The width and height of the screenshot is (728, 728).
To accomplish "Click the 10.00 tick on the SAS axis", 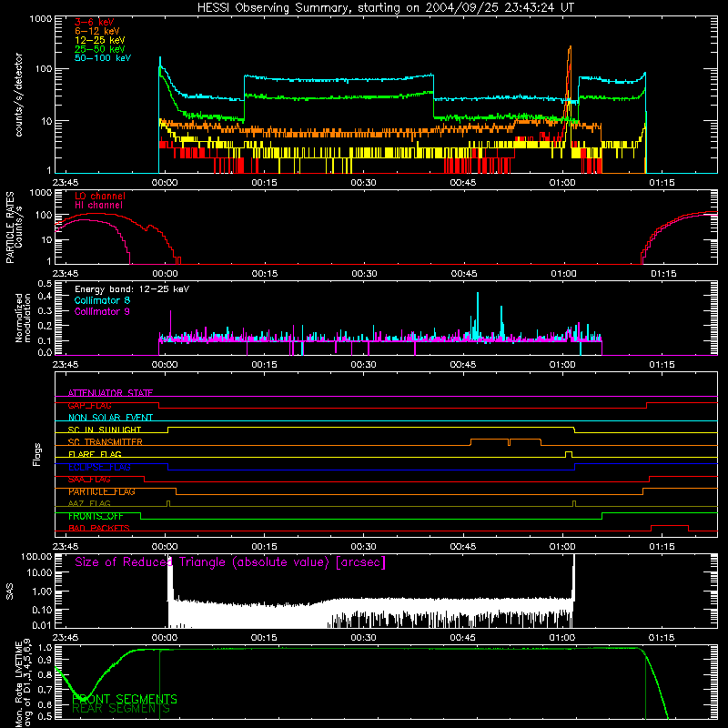I will [x=39, y=572].
